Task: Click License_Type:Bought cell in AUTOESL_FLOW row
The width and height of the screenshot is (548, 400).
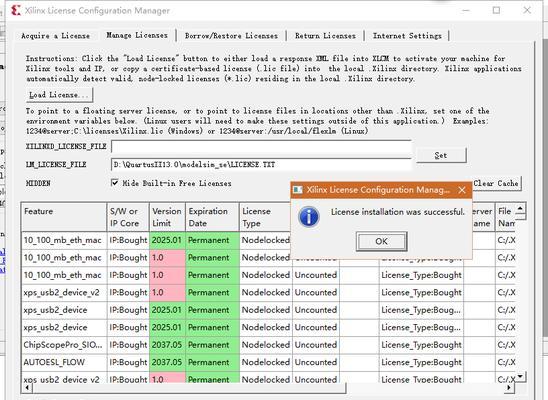Action: [x=421, y=362]
